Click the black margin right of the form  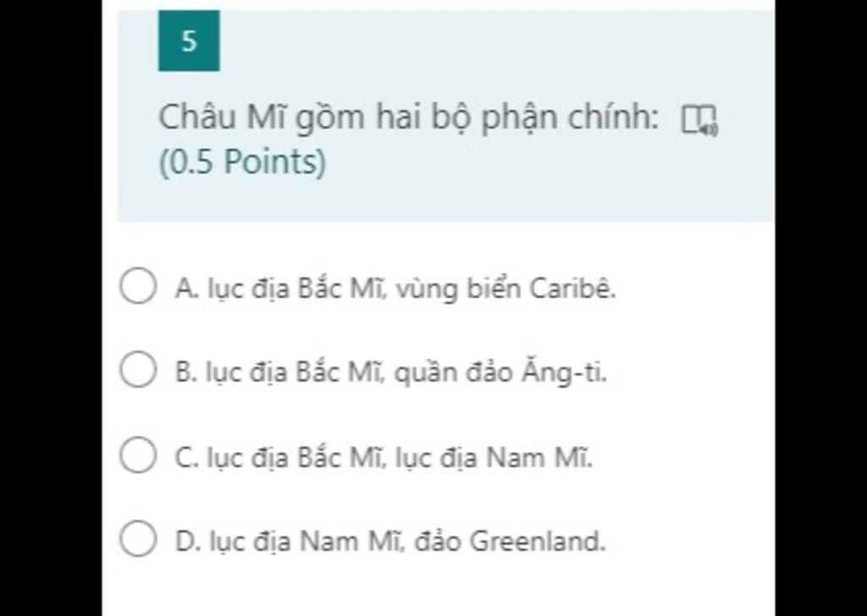(821, 308)
